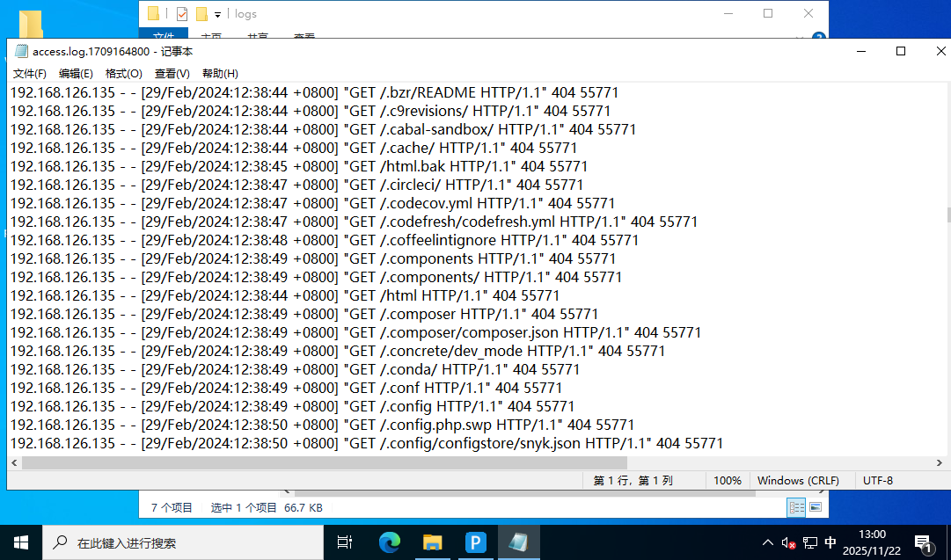Image resolution: width=951 pixels, height=560 pixels.
Task: Click the muted volume tray icon
Action: [788, 543]
